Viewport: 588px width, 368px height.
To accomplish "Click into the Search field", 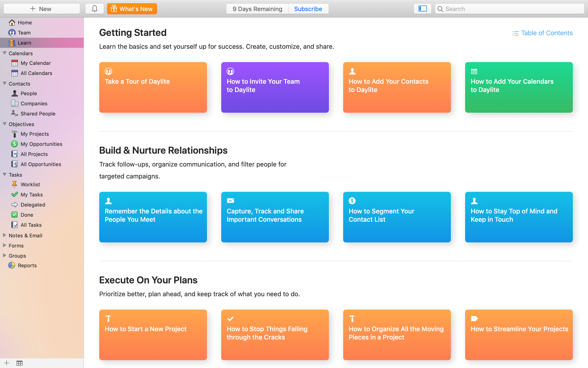I will (509, 9).
